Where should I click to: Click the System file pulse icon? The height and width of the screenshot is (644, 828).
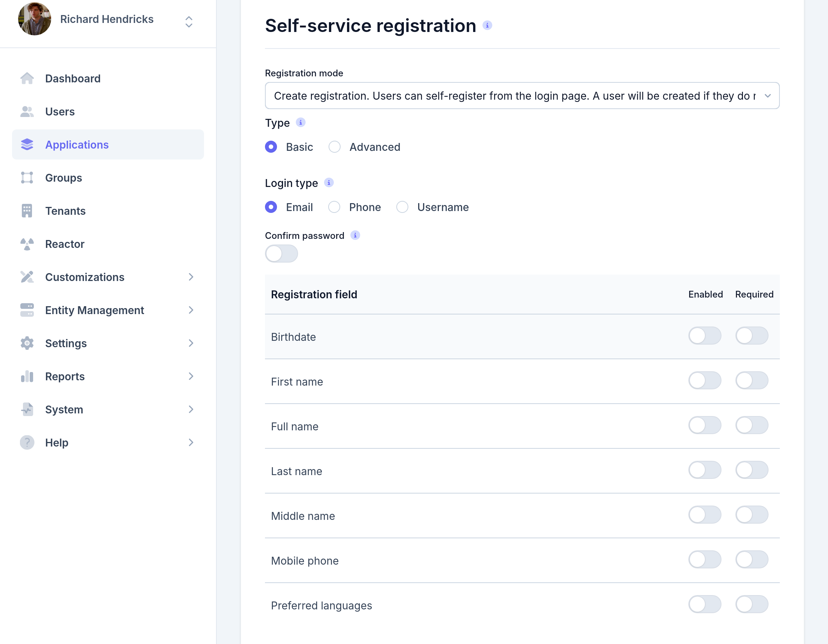click(27, 409)
